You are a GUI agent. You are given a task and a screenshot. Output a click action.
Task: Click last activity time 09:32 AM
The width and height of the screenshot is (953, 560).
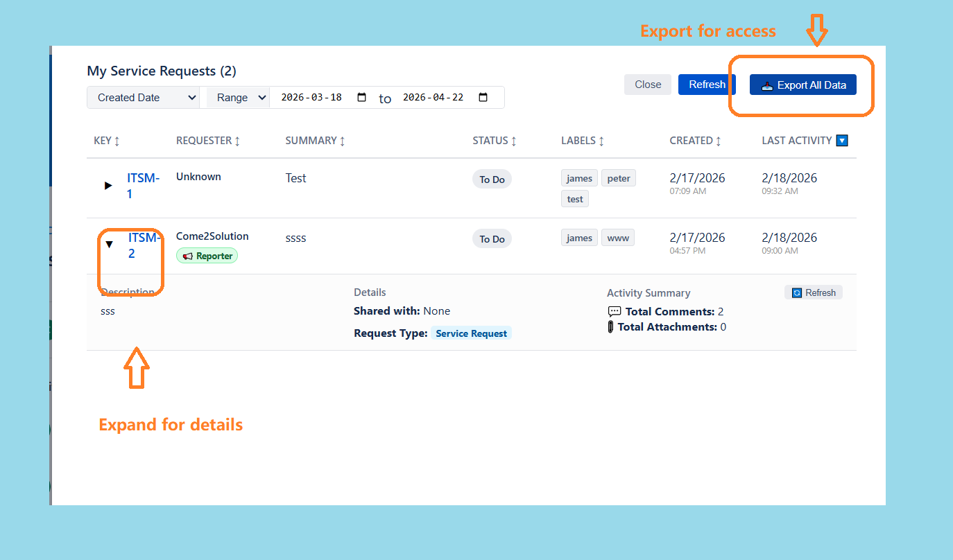click(x=780, y=191)
